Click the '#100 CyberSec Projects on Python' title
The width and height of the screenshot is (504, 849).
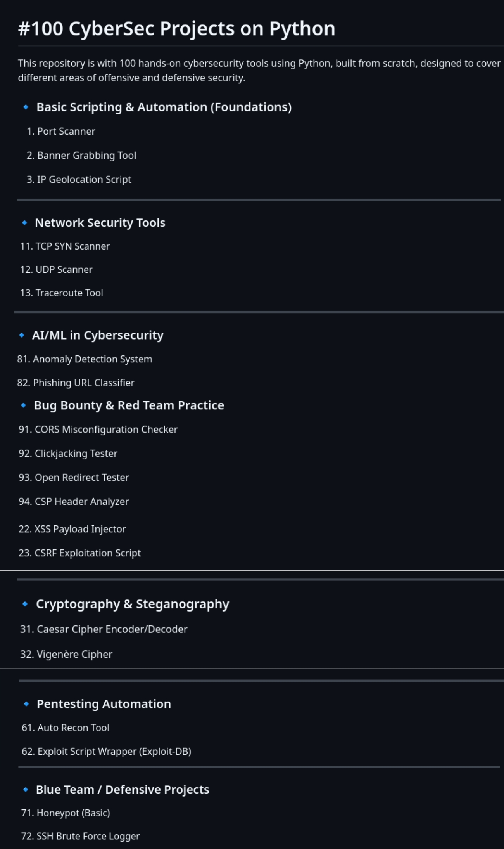(176, 29)
